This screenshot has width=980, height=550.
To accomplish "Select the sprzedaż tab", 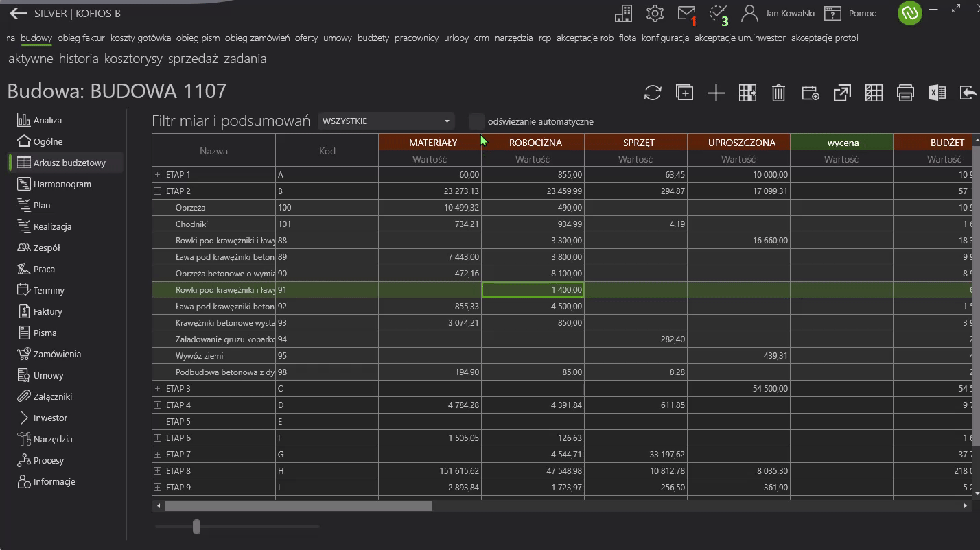I will tap(193, 59).
